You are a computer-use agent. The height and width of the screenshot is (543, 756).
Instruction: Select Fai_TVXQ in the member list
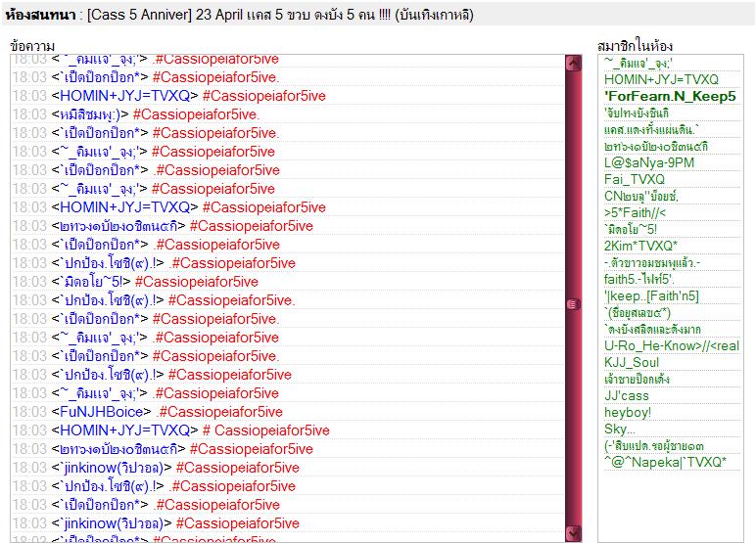(634, 179)
